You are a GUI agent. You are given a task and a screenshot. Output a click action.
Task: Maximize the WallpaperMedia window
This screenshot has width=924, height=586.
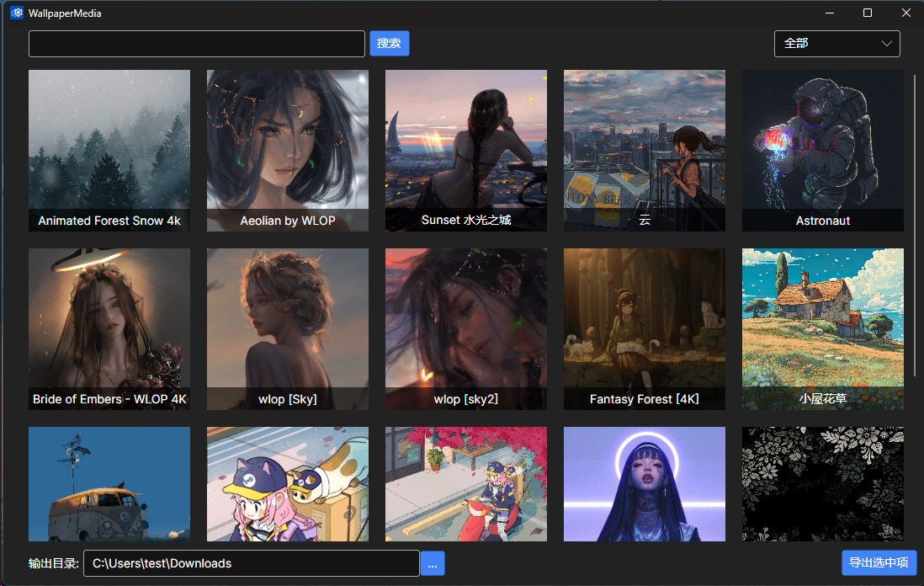coord(868,13)
